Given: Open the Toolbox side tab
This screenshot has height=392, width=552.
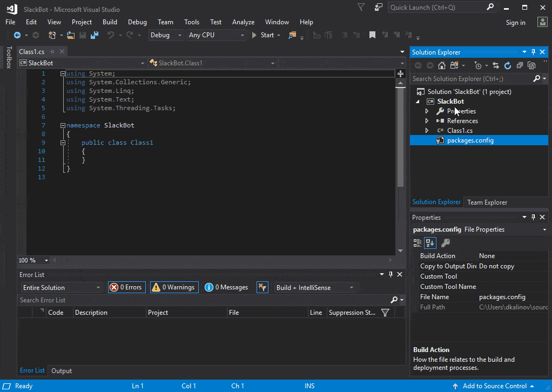Looking at the screenshot, I should coord(9,57).
